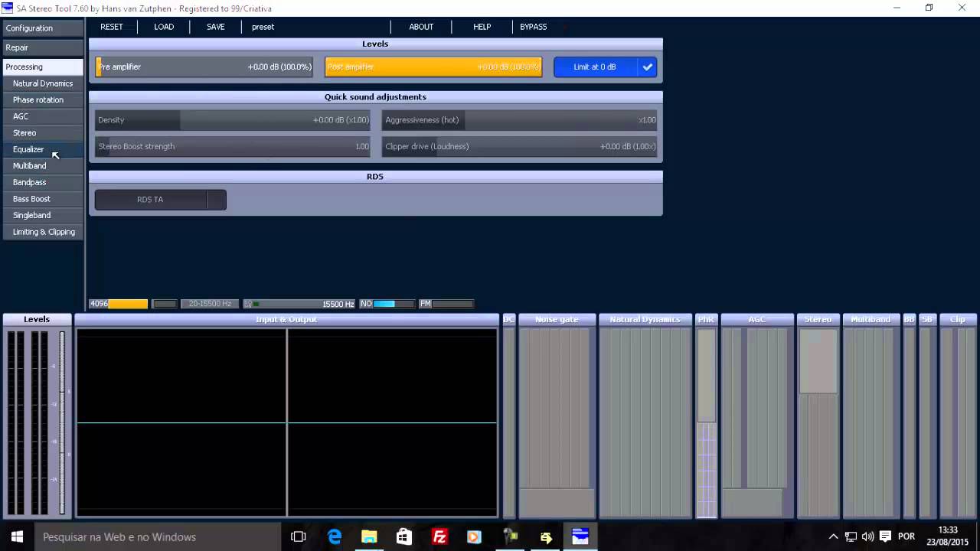Open the Stereo processing page

(x=43, y=133)
